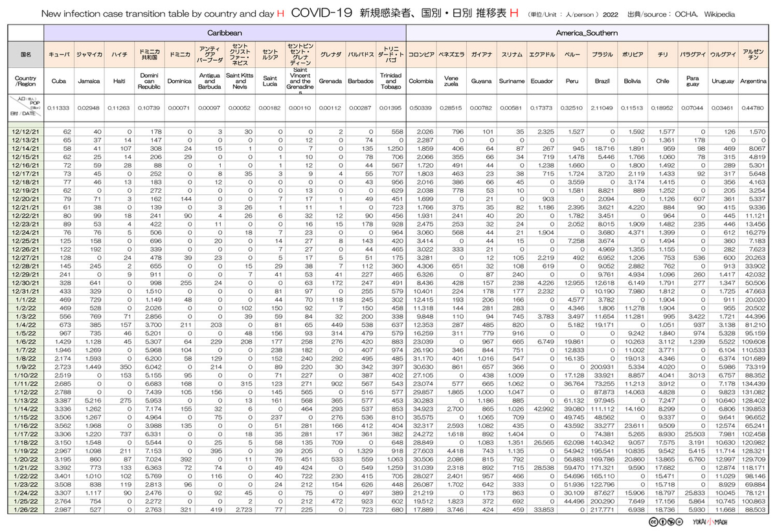Click Jamaica's population value 0.02948

(89, 107)
